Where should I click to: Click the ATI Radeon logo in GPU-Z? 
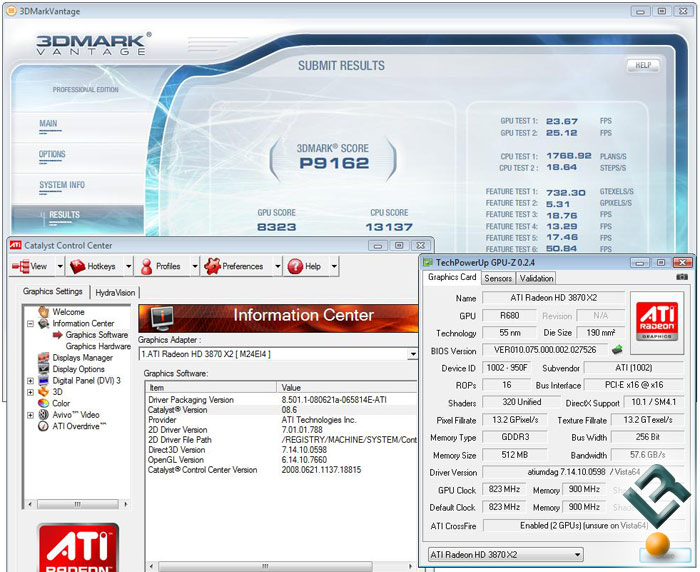click(657, 322)
